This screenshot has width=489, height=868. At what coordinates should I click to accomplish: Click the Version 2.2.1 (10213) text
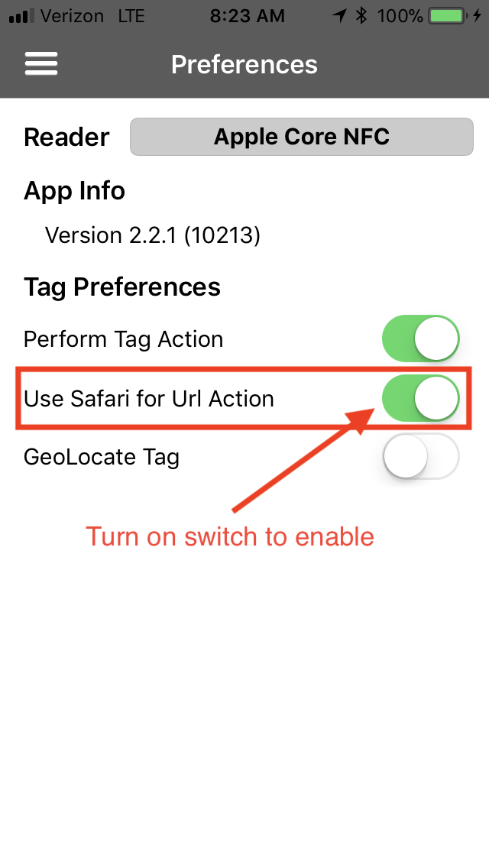(x=152, y=235)
